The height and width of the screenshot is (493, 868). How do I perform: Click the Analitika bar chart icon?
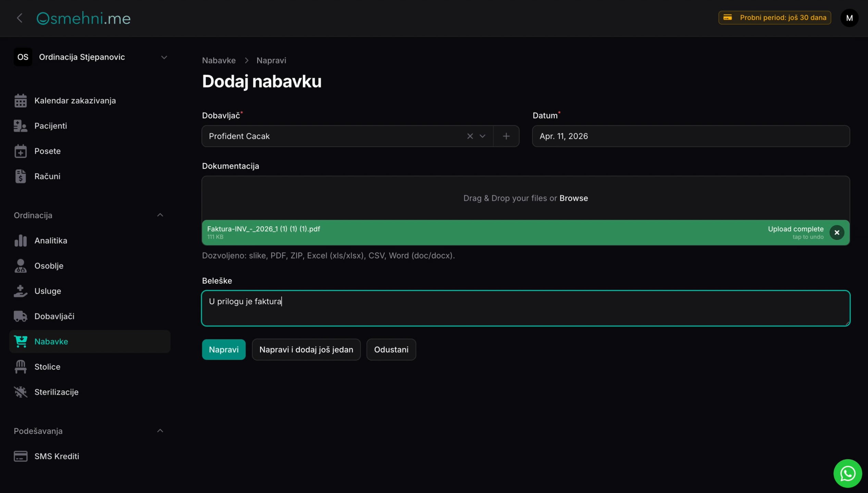(21, 241)
